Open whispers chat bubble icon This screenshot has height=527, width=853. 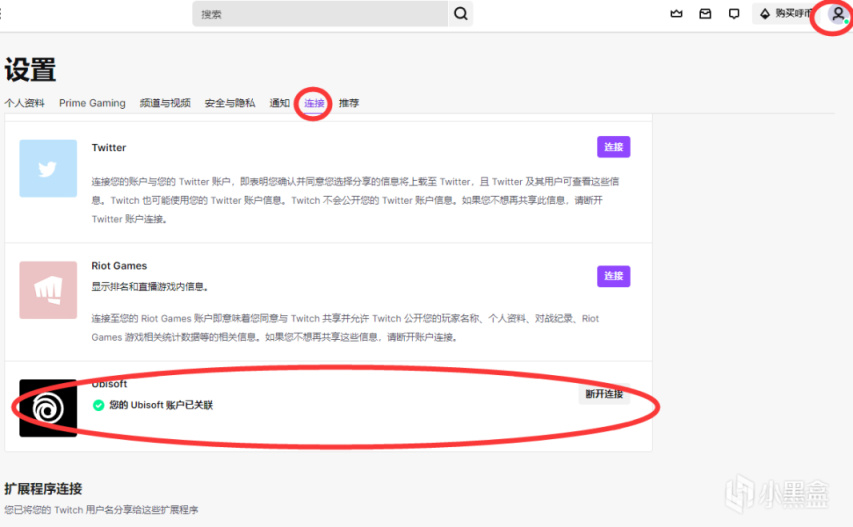tap(734, 14)
